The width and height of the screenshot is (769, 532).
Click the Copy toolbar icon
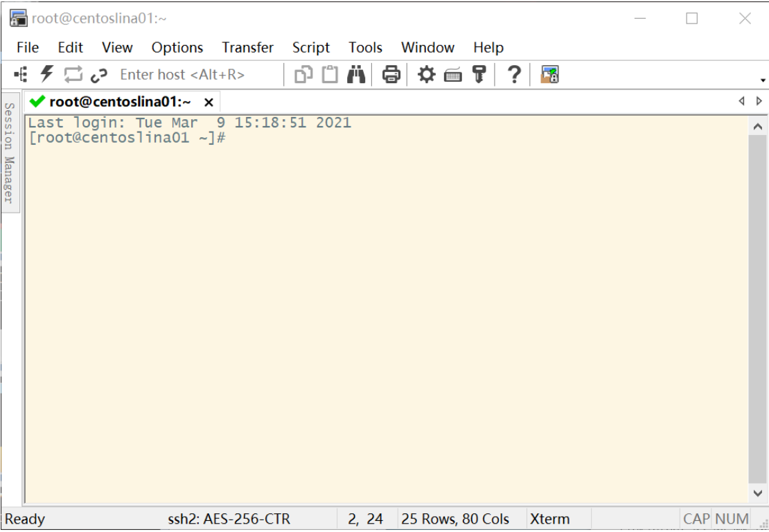point(303,75)
